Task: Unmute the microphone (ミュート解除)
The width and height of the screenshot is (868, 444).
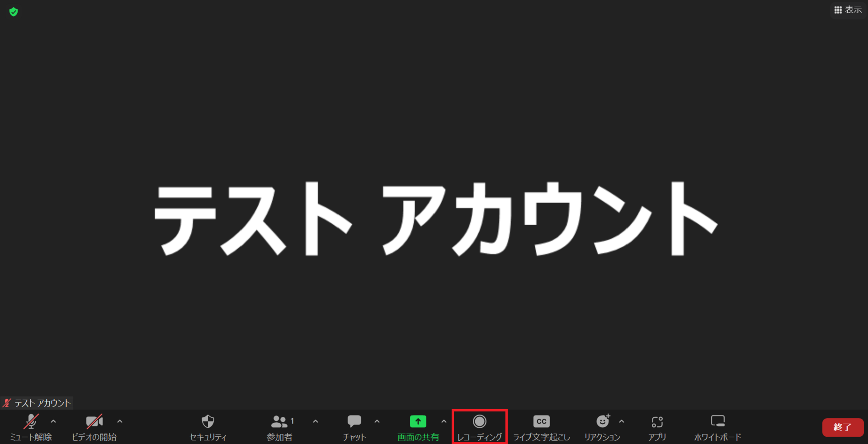Action: click(31, 427)
